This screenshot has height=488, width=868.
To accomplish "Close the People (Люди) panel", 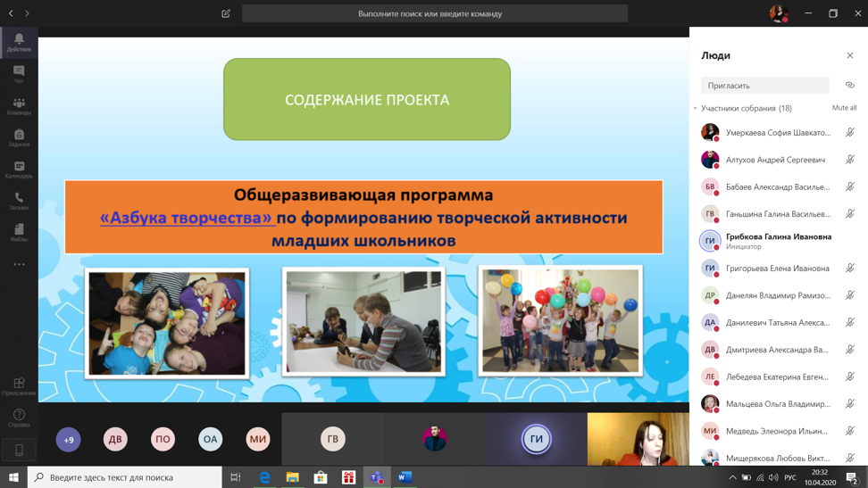I will (850, 55).
